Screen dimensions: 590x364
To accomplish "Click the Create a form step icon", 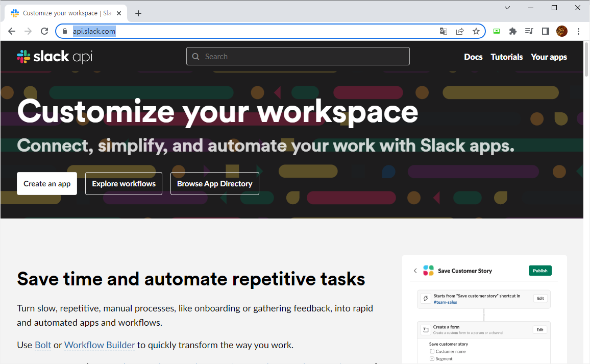I will 426,330.
